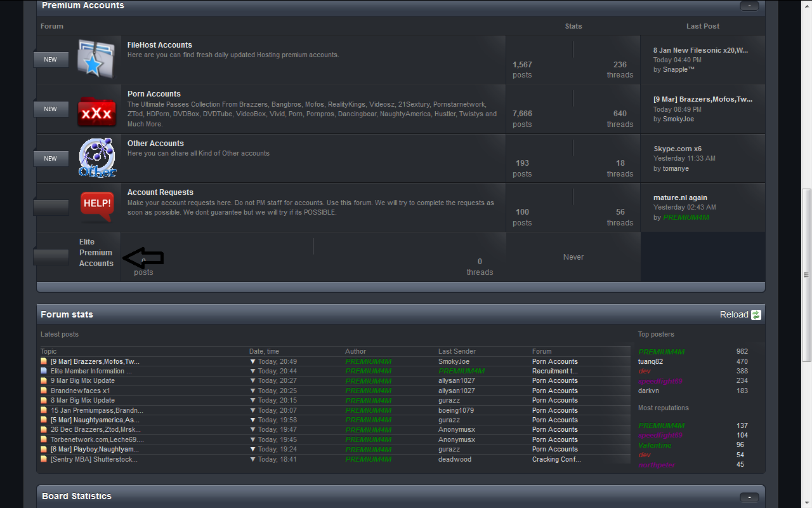View darkvn in Top posters
Viewport: 812px width, 508px height.
[648, 391]
